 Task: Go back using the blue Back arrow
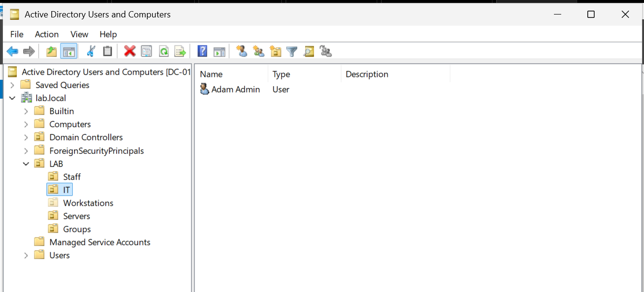click(13, 51)
